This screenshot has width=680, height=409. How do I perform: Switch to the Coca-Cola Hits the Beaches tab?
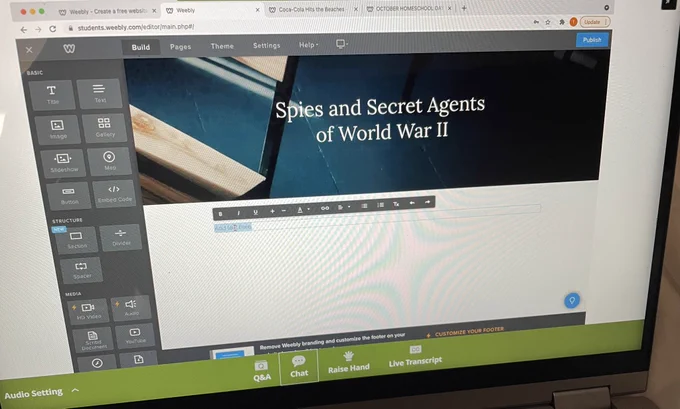click(311, 9)
